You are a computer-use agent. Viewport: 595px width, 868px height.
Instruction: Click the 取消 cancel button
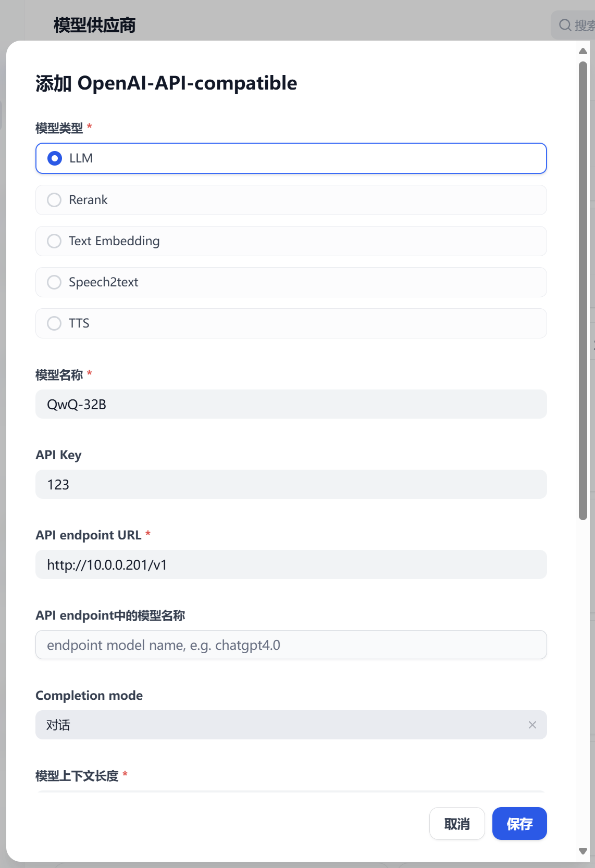[x=457, y=824]
